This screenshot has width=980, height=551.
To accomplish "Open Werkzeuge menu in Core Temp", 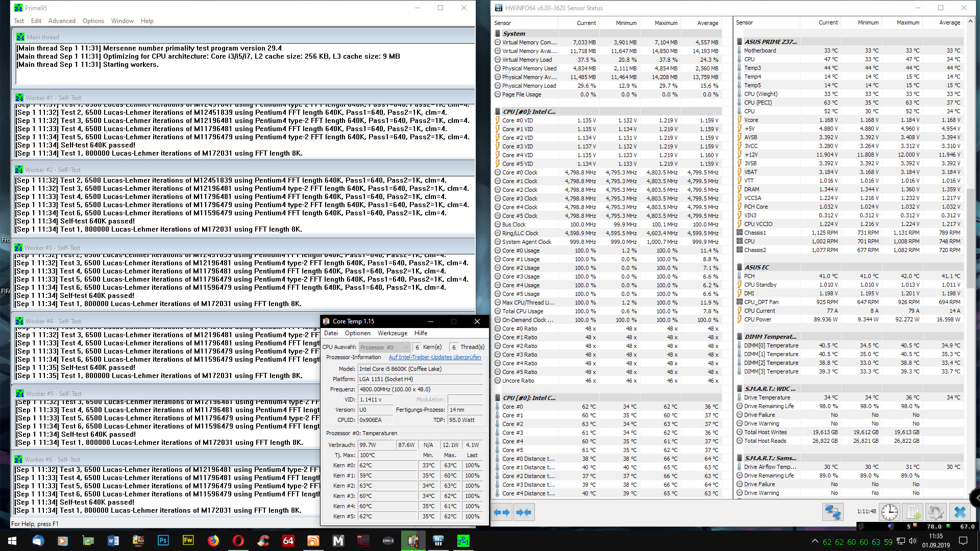I will (x=392, y=333).
